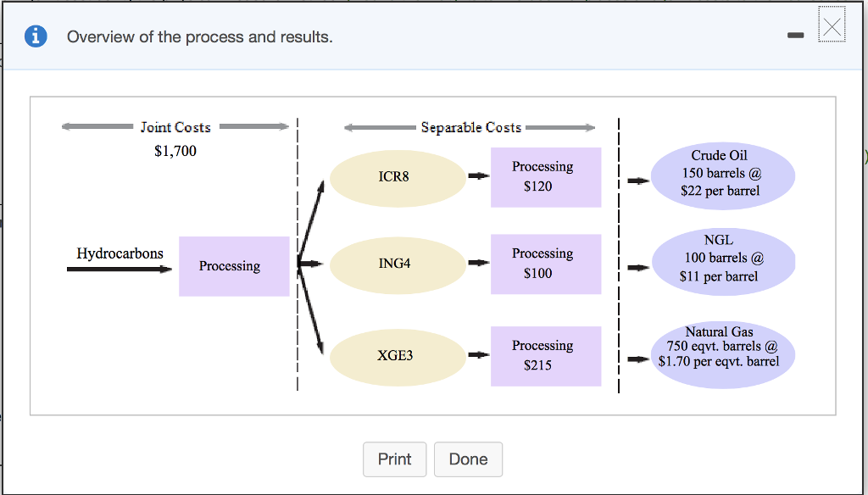
Task: Minimize the dialog with the dash icon
Action: [795, 36]
